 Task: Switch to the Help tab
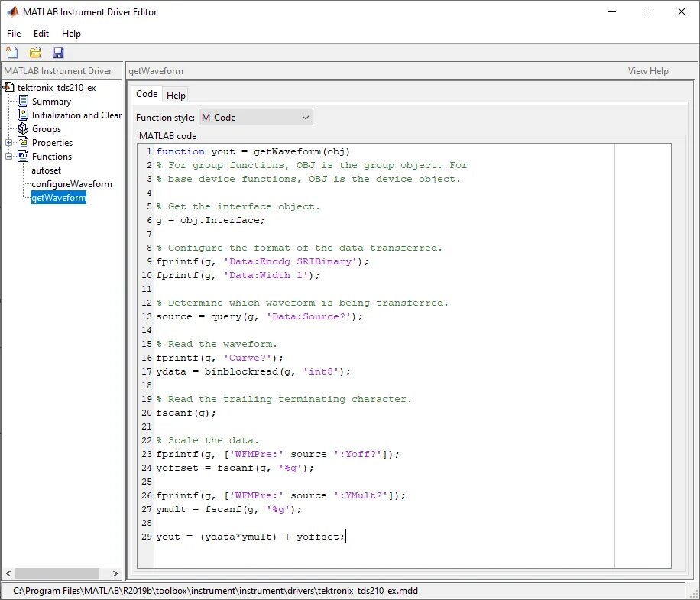coord(176,95)
